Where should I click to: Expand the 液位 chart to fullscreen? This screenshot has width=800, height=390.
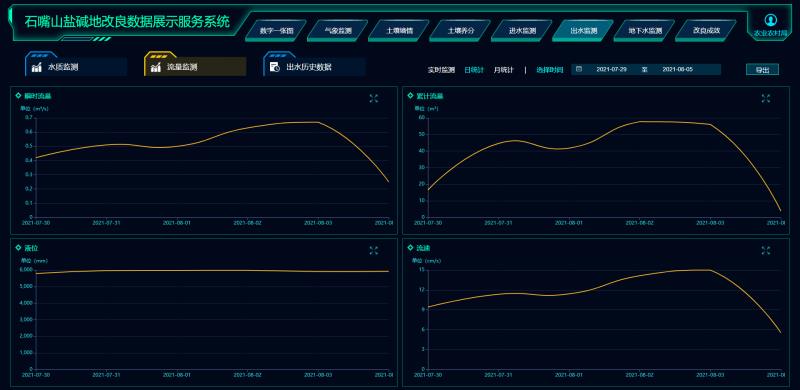373,250
